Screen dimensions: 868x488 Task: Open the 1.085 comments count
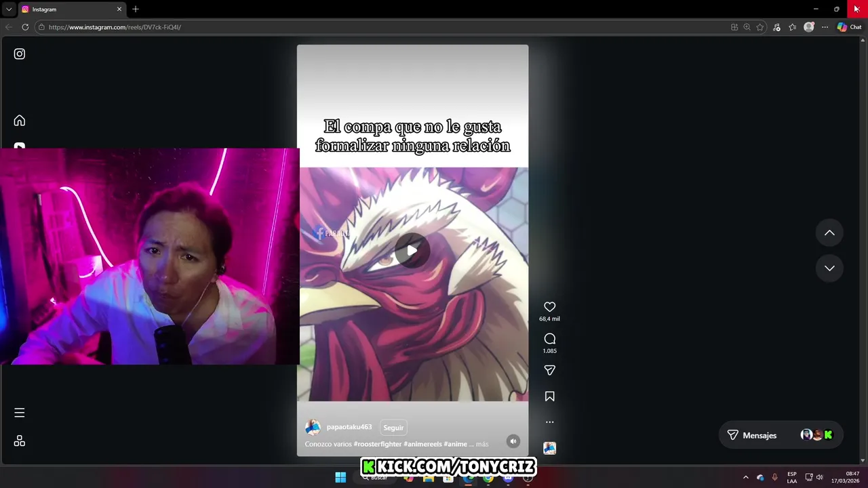[x=550, y=350]
